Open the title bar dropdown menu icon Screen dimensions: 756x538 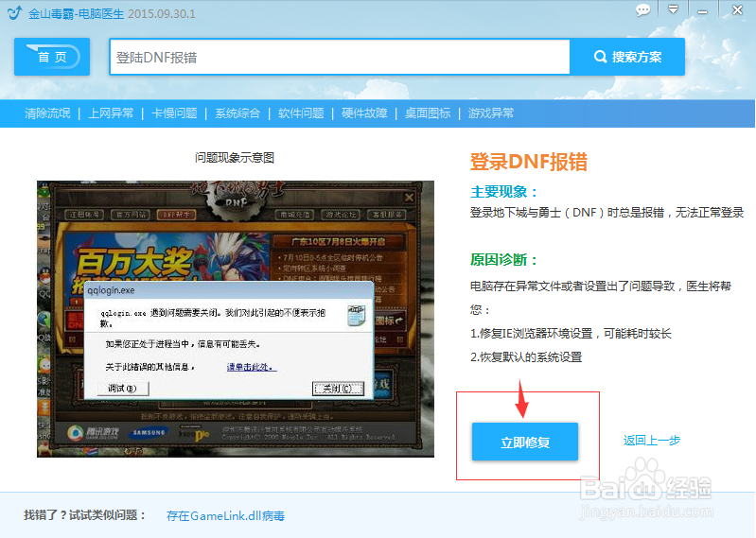click(673, 9)
